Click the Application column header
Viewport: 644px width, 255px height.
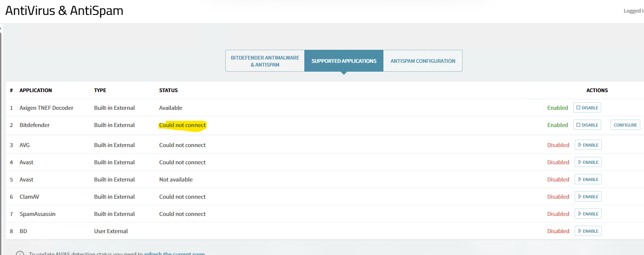pos(35,90)
